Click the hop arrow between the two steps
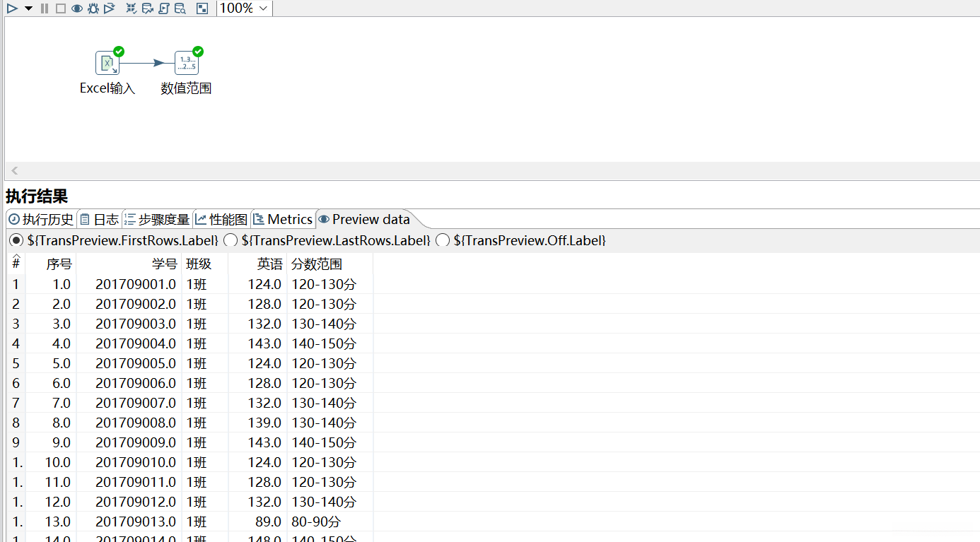980x542 pixels. (x=147, y=63)
